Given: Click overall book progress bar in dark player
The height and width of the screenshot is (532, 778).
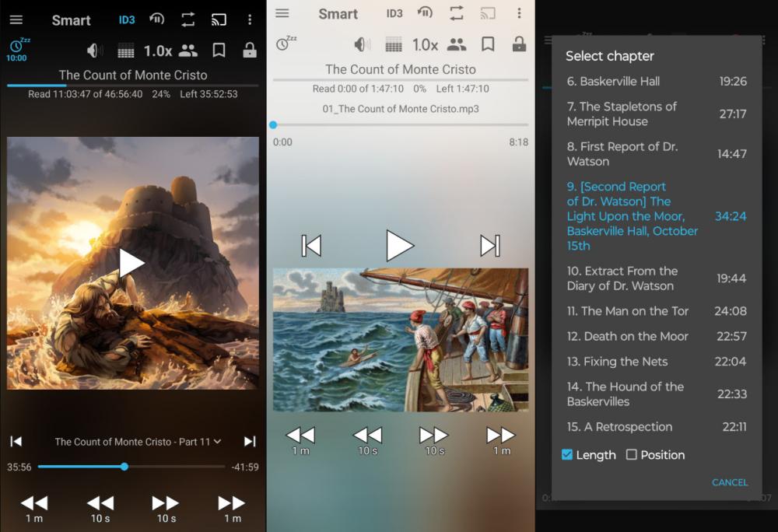Looking at the screenshot, I should coord(132,86).
